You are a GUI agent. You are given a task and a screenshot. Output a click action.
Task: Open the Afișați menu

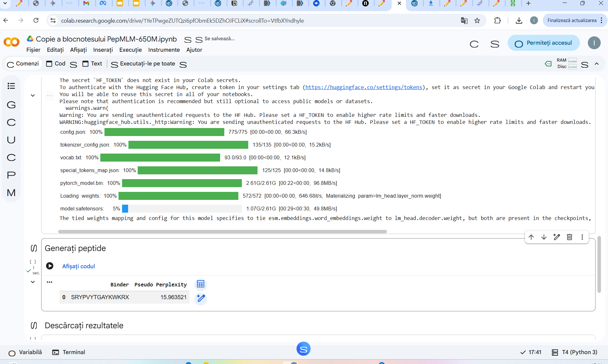click(x=78, y=50)
